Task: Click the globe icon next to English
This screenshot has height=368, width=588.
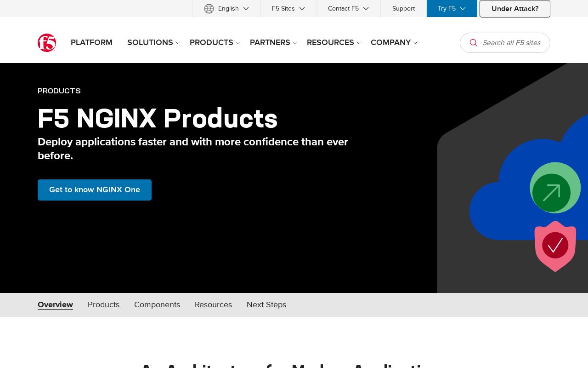Action: coord(209,8)
